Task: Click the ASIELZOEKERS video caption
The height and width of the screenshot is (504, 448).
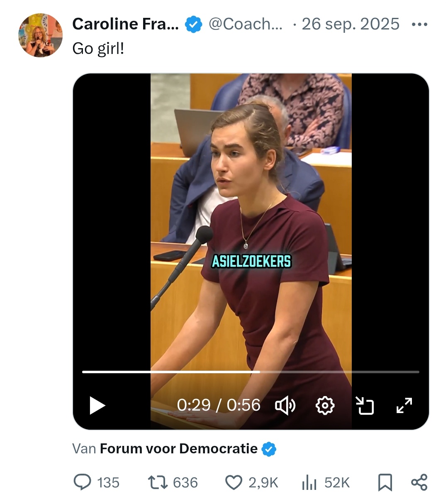Action: point(251,262)
